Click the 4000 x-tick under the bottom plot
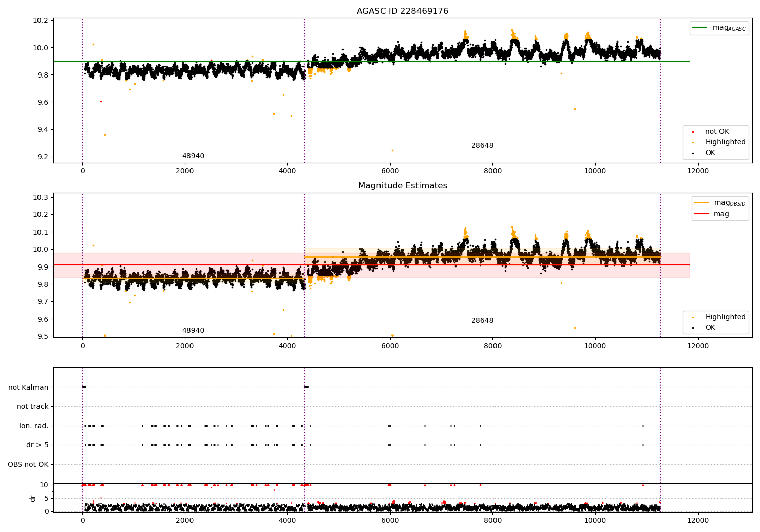The width and height of the screenshot is (760, 532). pyautogui.click(x=287, y=521)
